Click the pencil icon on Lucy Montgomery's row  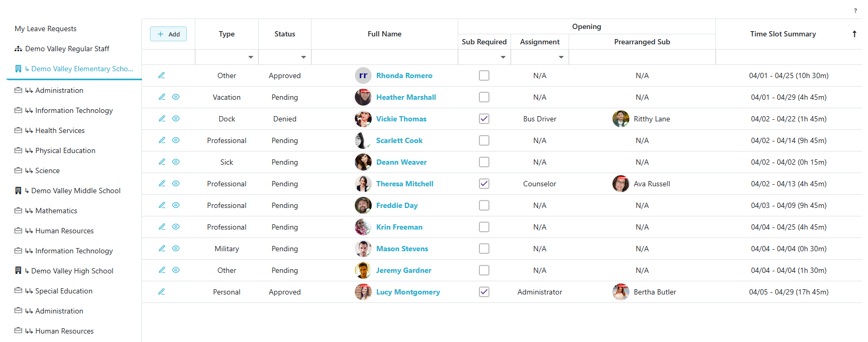[x=162, y=292]
